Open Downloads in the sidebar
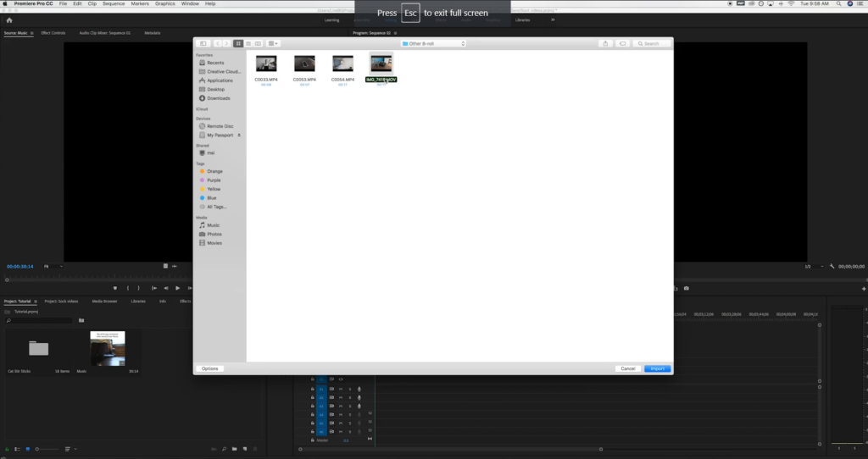868x459 pixels. [214, 98]
